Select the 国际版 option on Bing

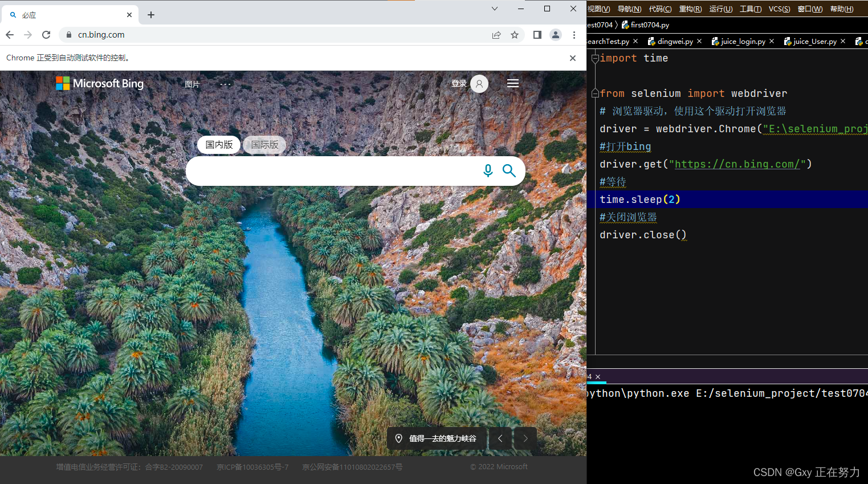pyautogui.click(x=264, y=145)
